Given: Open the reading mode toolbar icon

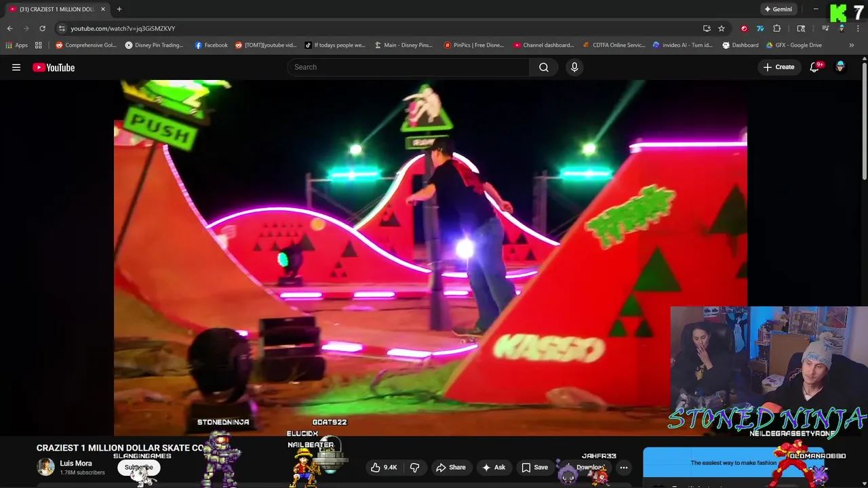Looking at the screenshot, I should point(801,28).
